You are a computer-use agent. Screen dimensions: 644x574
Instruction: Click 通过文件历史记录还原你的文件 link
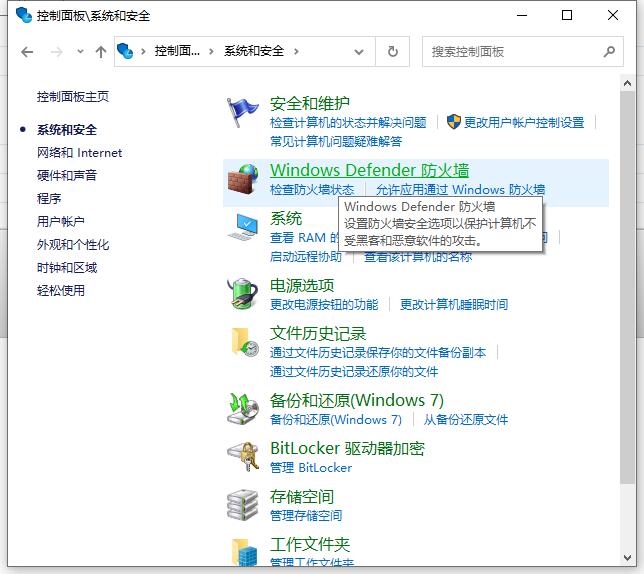354,372
